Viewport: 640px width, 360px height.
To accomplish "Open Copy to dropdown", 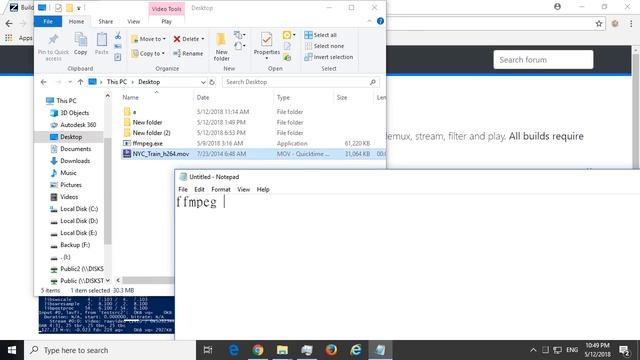I will tap(148, 53).
